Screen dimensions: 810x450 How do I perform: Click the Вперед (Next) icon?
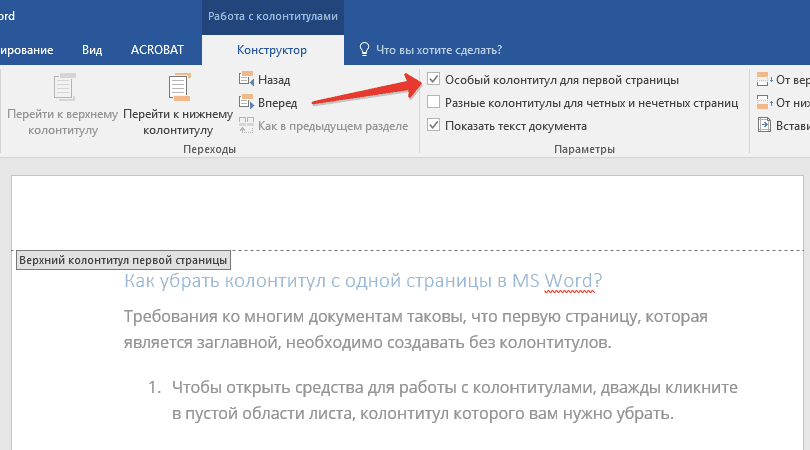(x=247, y=102)
